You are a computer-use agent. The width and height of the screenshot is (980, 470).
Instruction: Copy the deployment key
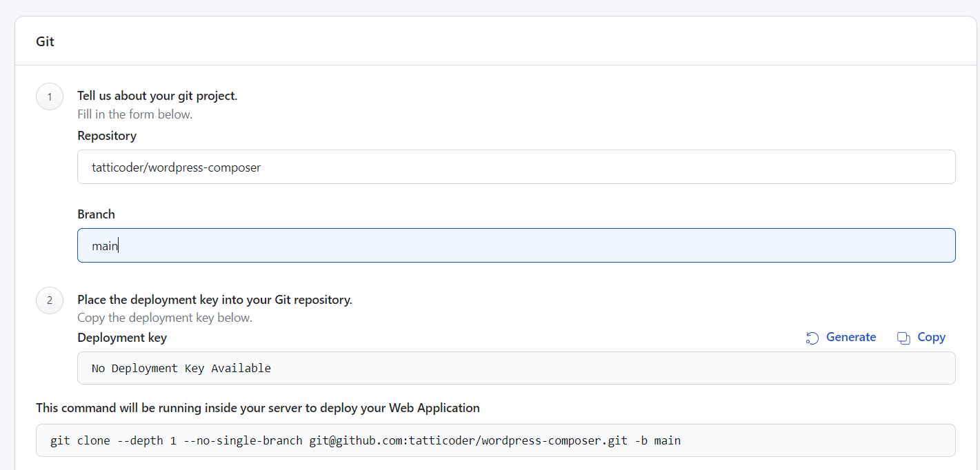pyautogui.click(x=921, y=338)
